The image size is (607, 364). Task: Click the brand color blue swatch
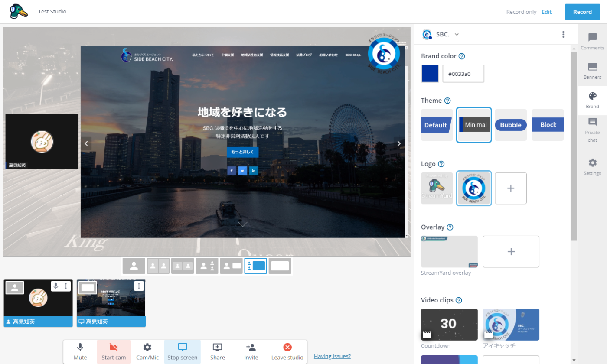coord(430,74)
